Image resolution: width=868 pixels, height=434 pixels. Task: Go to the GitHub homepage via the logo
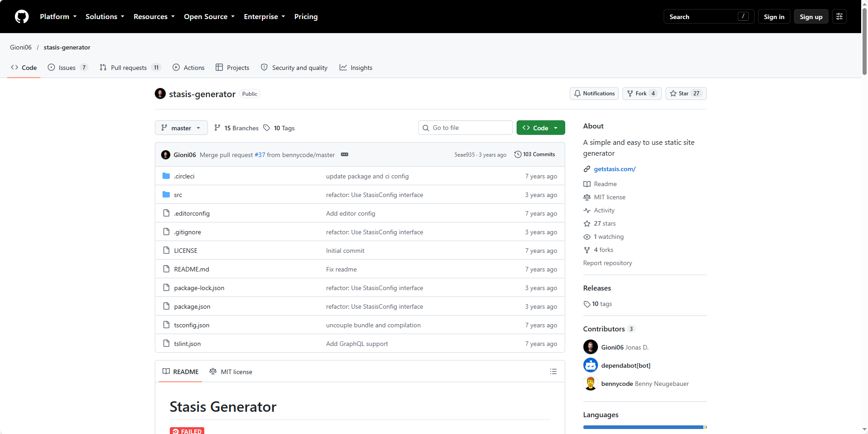pos(22,17)
